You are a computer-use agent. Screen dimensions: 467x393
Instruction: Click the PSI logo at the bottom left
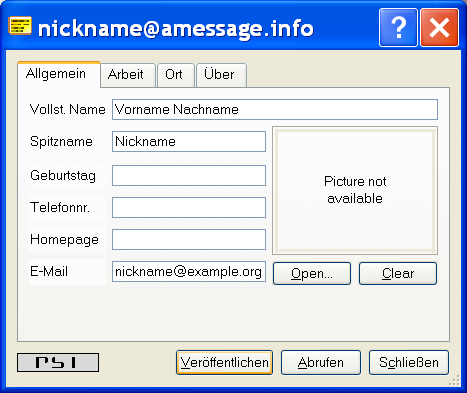[x=58, y=362]
